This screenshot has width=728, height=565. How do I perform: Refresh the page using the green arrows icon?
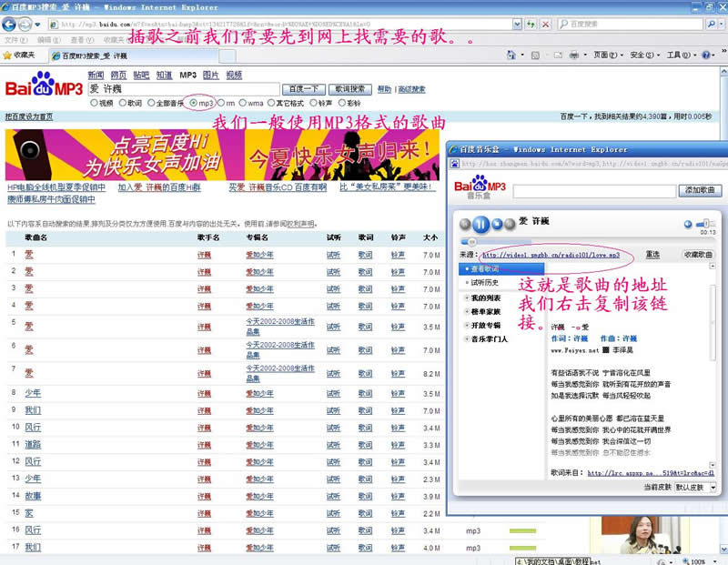pos(531,25)
